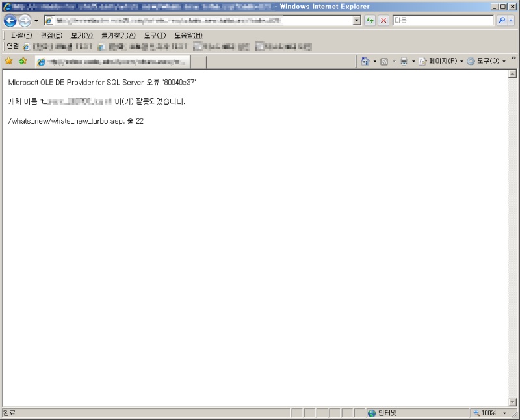
Task: Open the zoom level dropdown arrow
Action: (504, 413)
